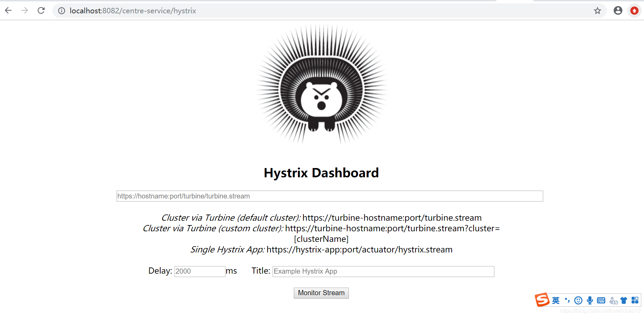The image size is (644, 317).
Task: Toggle the bookmark star in the address bar
Action: 598,11
